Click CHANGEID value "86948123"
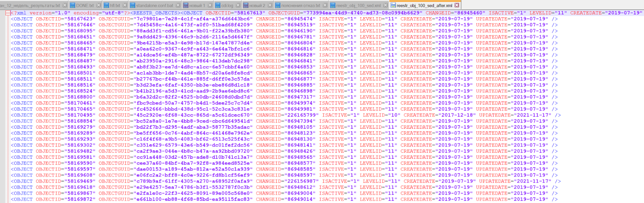 (x=301, y=133)
